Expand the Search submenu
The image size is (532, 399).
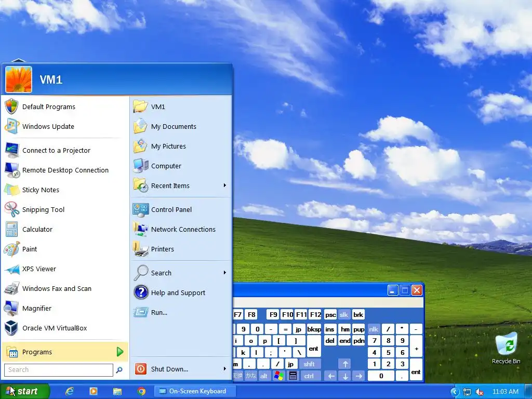pos(224,272)
